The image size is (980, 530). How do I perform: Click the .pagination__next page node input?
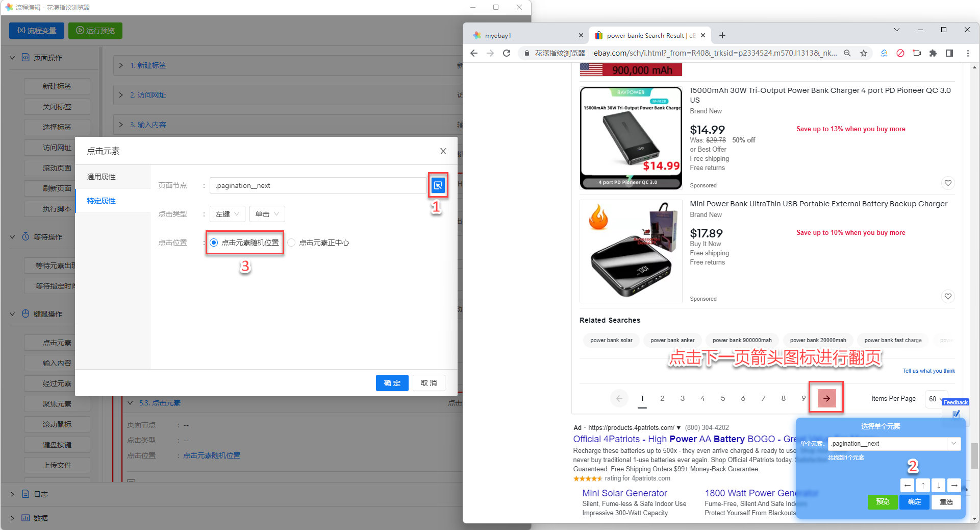click(x=318, y=185)
